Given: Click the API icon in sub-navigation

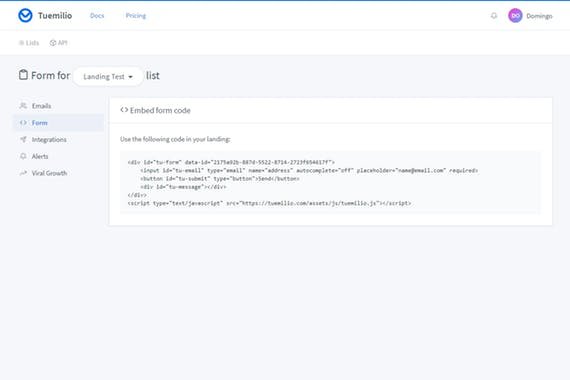Looking at the screenshot, I should pos(53,43).
